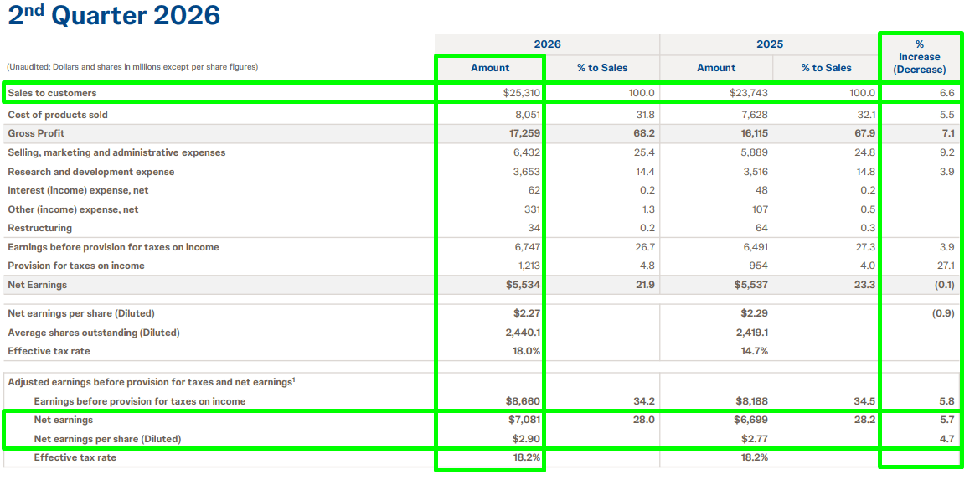The height and width of the screenshot is (480, 980).
Task: Click the (0.9) EPS decrease value
Action: point(944,313)
